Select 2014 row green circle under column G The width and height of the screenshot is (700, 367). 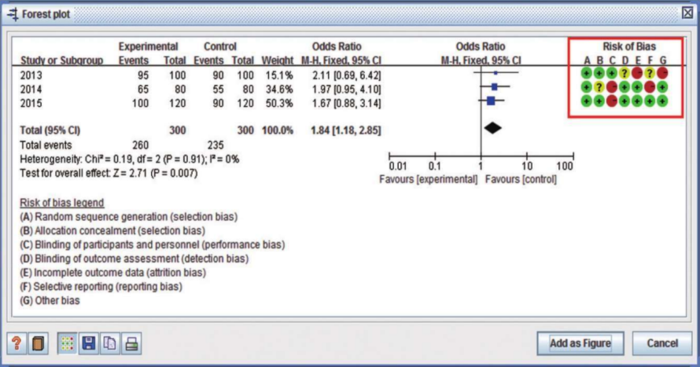click(x=662, y=87)
